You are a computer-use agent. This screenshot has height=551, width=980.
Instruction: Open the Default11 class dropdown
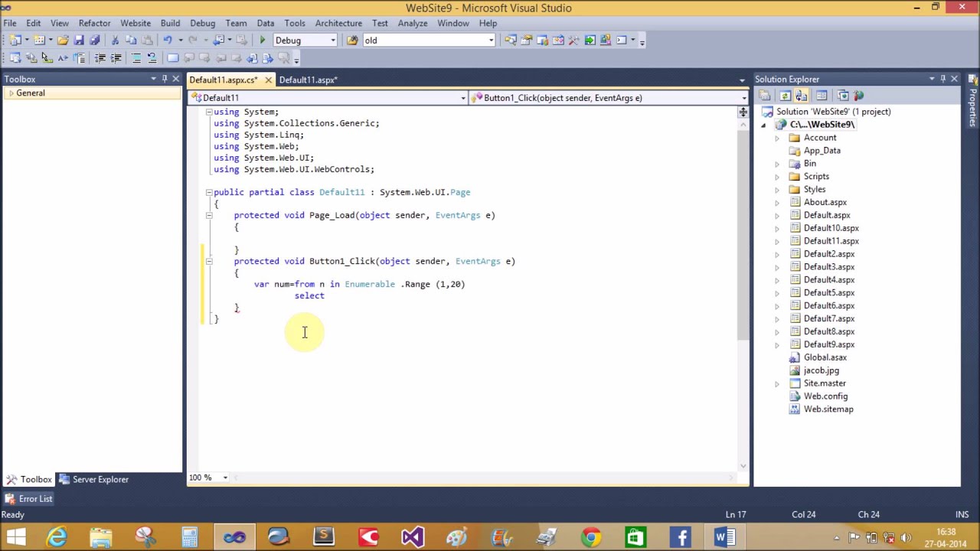click(462, 98)
